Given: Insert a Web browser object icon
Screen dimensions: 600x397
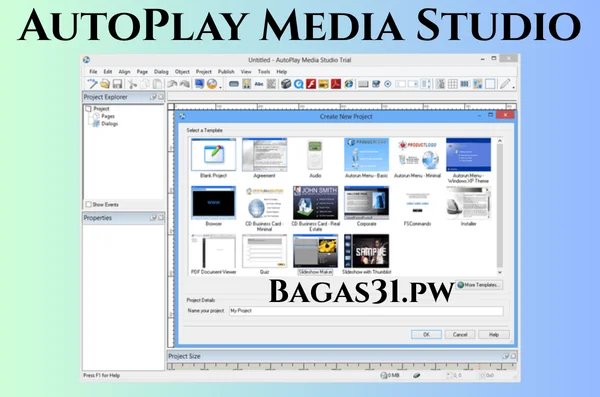Looking at the screenshot, I should pos(349,84).
